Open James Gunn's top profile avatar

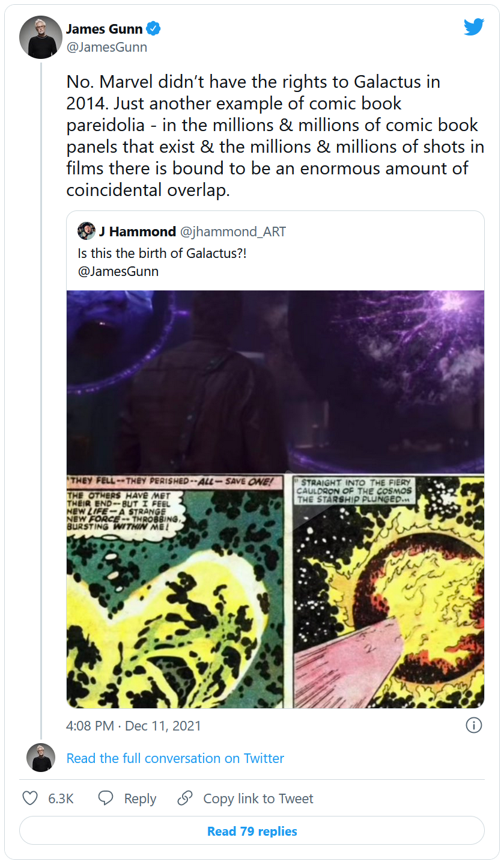pos(41,37)
